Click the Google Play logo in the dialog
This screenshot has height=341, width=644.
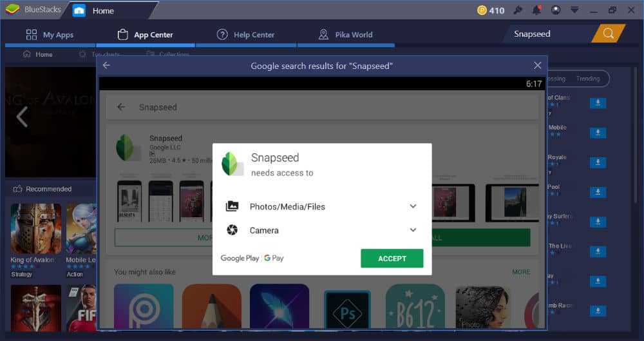point(240,258)
